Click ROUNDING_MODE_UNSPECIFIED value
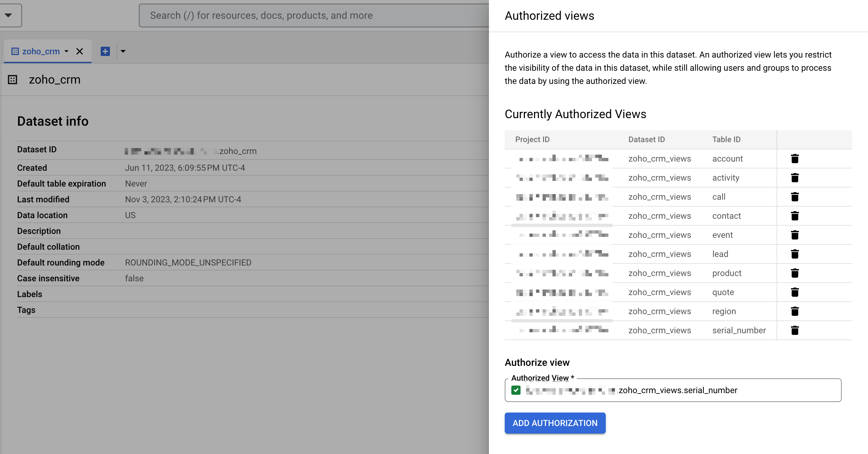The image size is (868, 454). pyautogui.click(x=188, y=262)
